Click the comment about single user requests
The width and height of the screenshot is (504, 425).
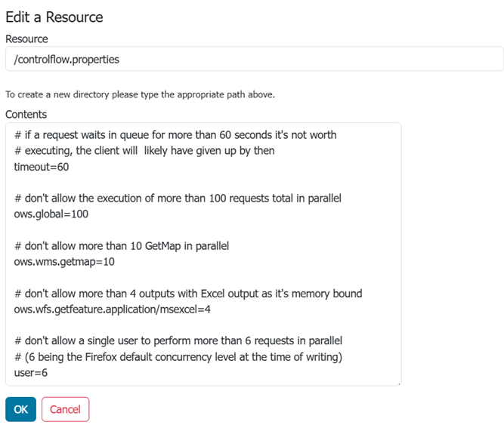tap(178, 341)
